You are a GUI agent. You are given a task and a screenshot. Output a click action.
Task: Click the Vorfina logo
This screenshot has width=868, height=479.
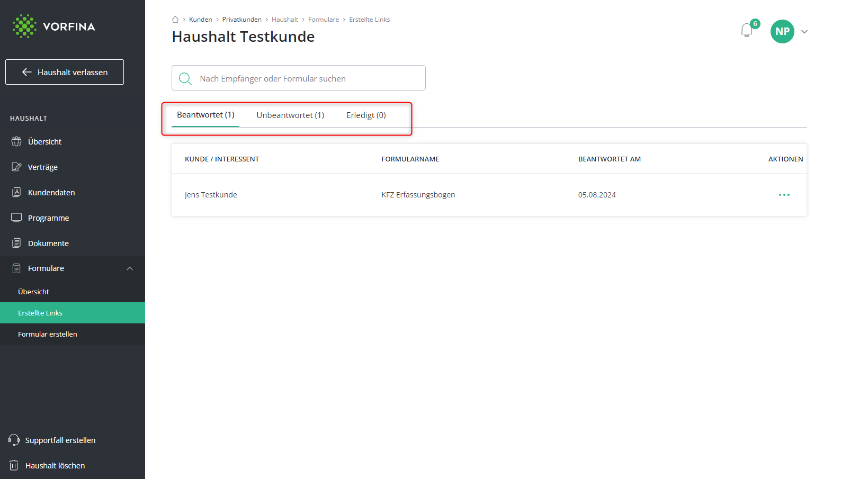pyautogui.click(x=54, y=26)
